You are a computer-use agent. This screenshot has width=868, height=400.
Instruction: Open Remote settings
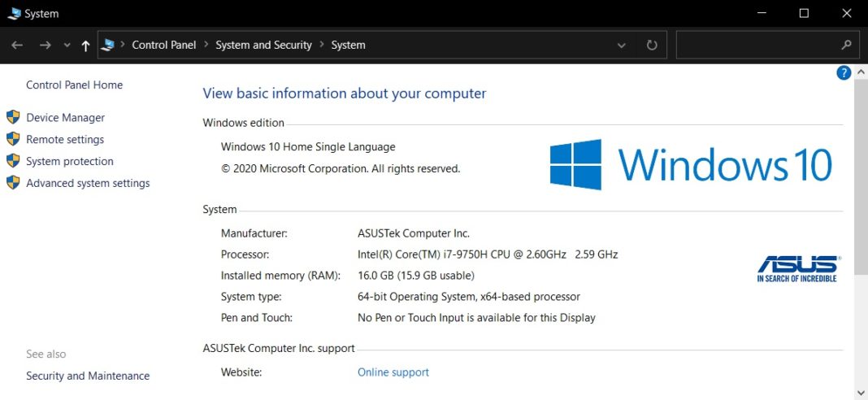click(x=65, y=139)
